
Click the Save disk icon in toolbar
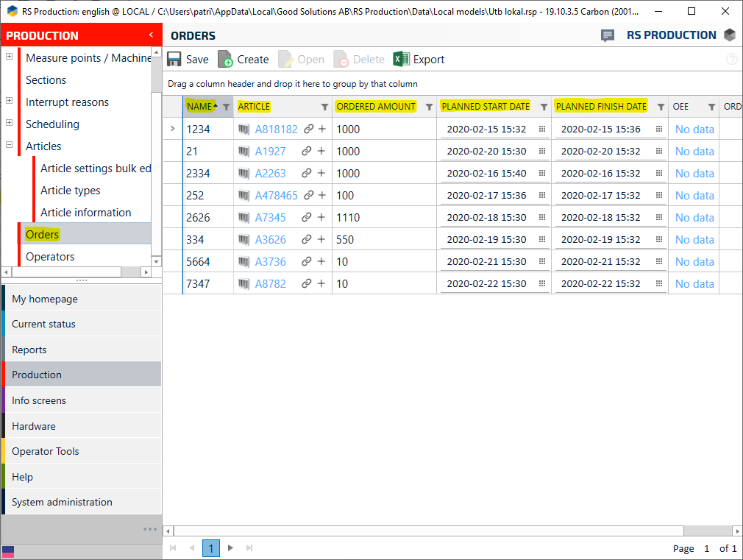pyautogui.click(x=174, y=60)
